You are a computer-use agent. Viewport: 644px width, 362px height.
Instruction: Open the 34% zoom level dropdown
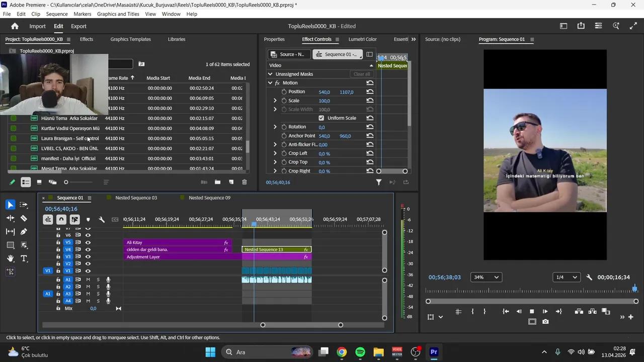click(486, 278)
